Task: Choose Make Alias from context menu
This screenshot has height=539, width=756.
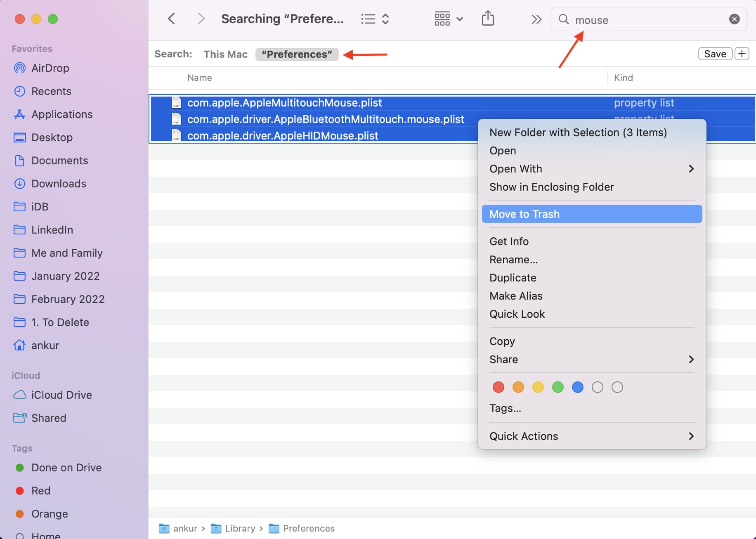Action: point(592,296)
